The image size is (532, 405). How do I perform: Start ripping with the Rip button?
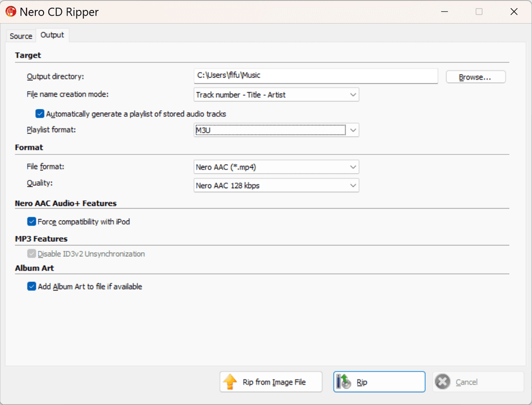tap(379, 382)
